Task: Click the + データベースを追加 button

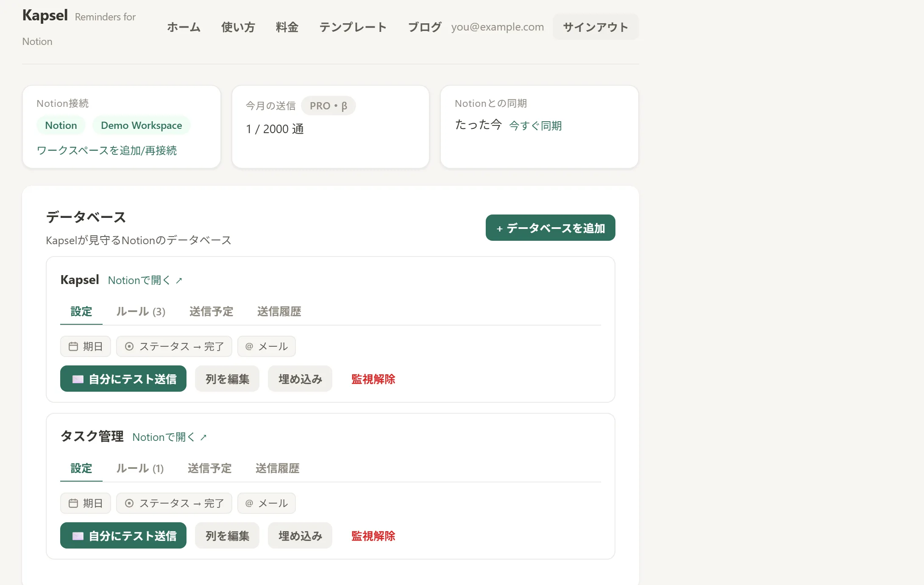Action: [550, 228]
